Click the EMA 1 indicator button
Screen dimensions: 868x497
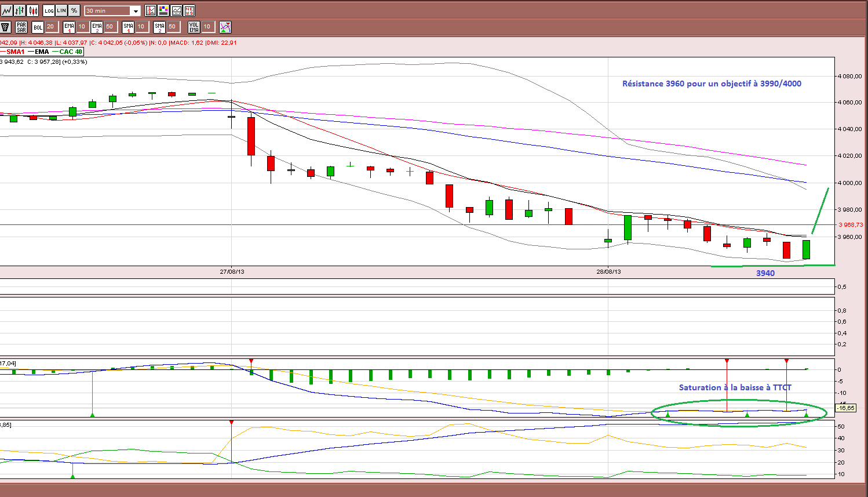(x=69, y=27)
